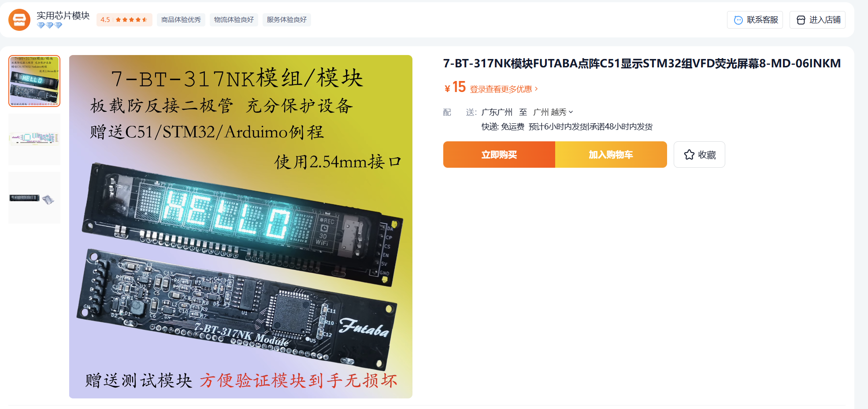Click the enter-store storefront icon
Image resolution: width=868 pixels, height=409 pixels.
[x=801, y=20]
